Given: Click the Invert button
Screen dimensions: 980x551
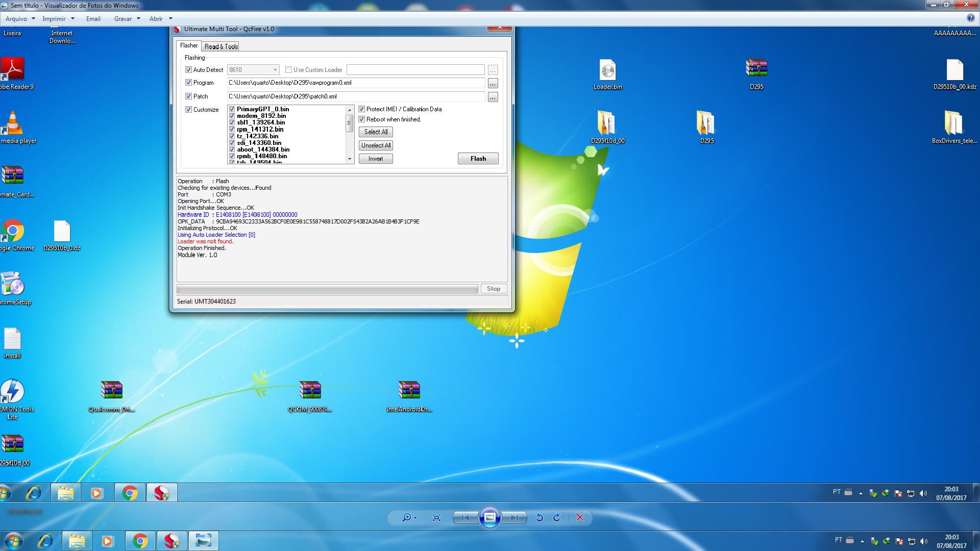Looking at the screenshot, I should (x=376, y=159).
